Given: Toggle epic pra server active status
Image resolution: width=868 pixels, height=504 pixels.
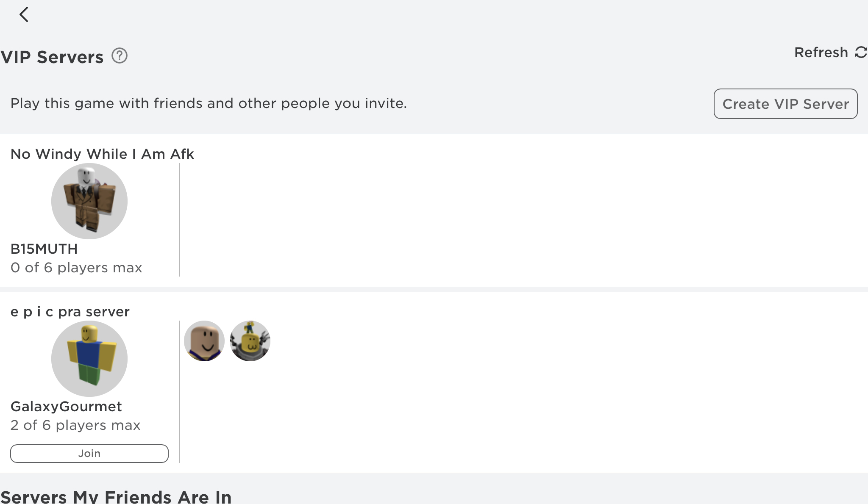Looking at the screenshot, I should [x=70, y=311].
